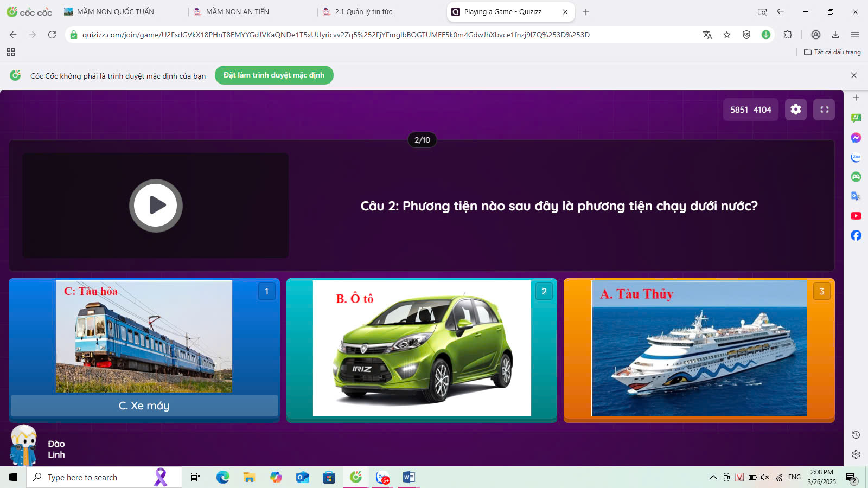Bookmark this page with the star icon
Viewport: 868px width, 488px height.
(727, 35)
